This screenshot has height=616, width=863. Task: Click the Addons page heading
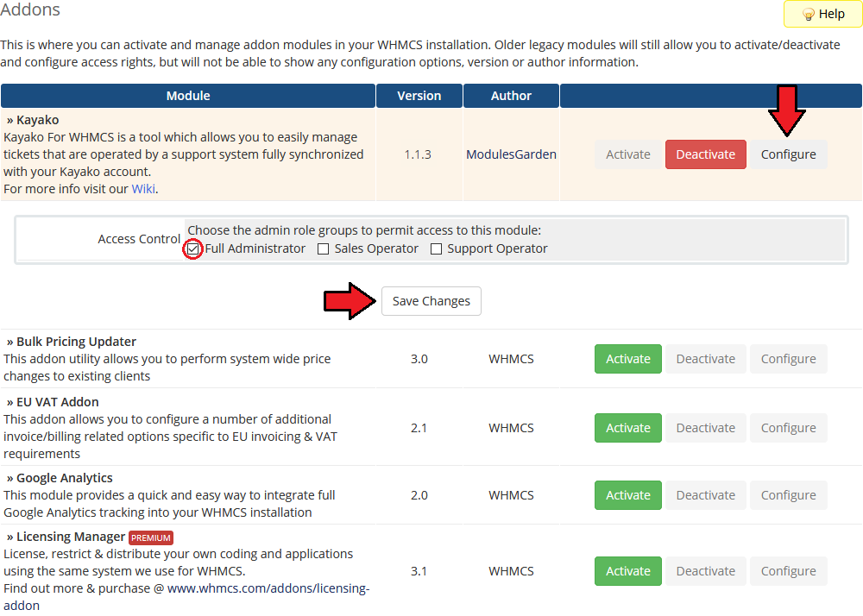[30, 9]
